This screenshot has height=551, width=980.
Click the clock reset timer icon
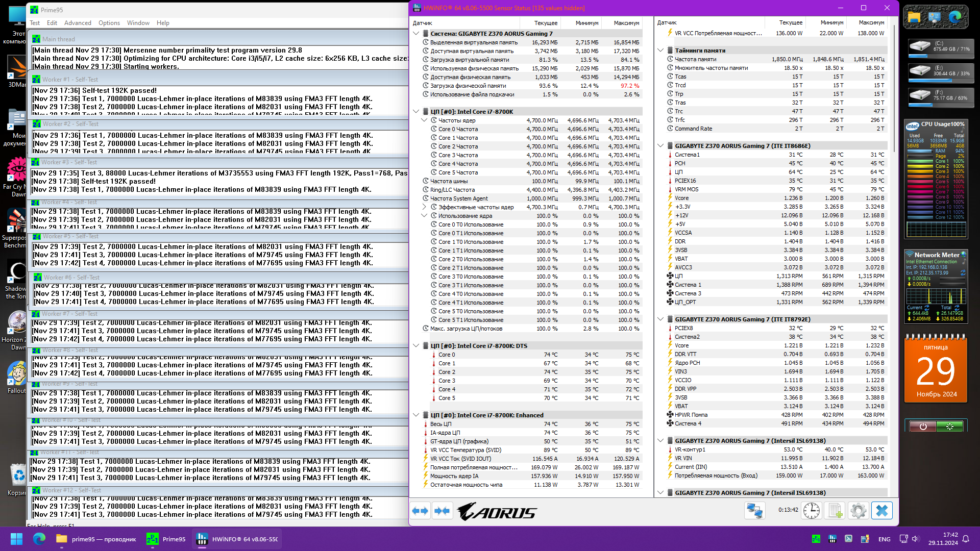point(811,511)
